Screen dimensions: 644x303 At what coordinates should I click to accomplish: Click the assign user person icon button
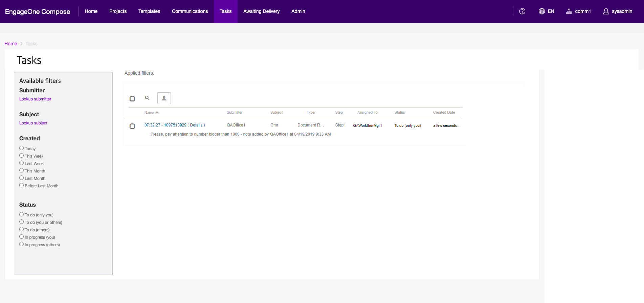[164, 98]
